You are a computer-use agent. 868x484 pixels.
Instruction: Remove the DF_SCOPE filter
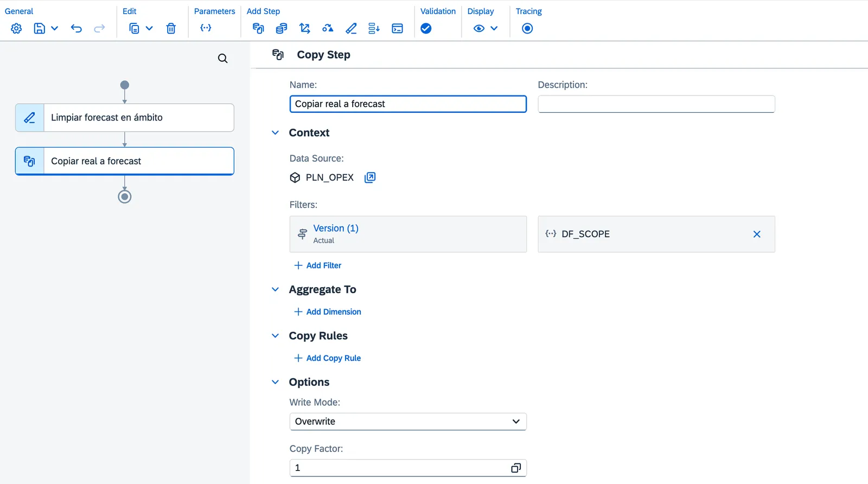pyautogui.click(x=757, y=234)
